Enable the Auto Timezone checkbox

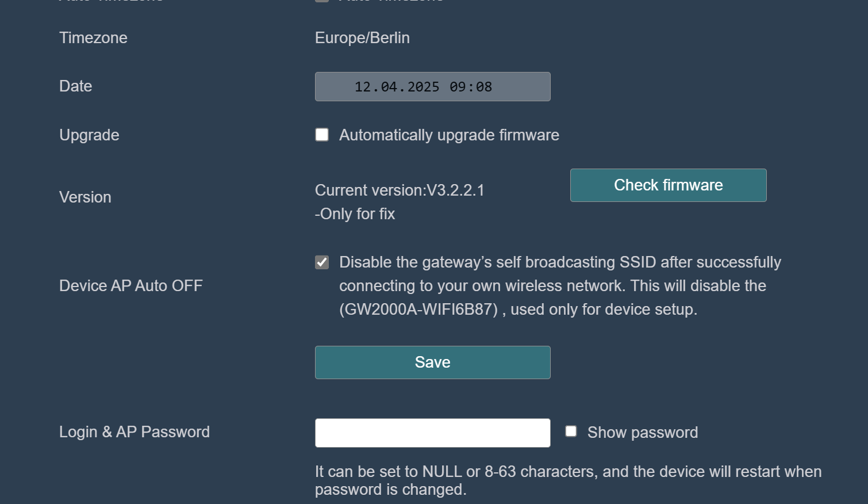[322, 2]
